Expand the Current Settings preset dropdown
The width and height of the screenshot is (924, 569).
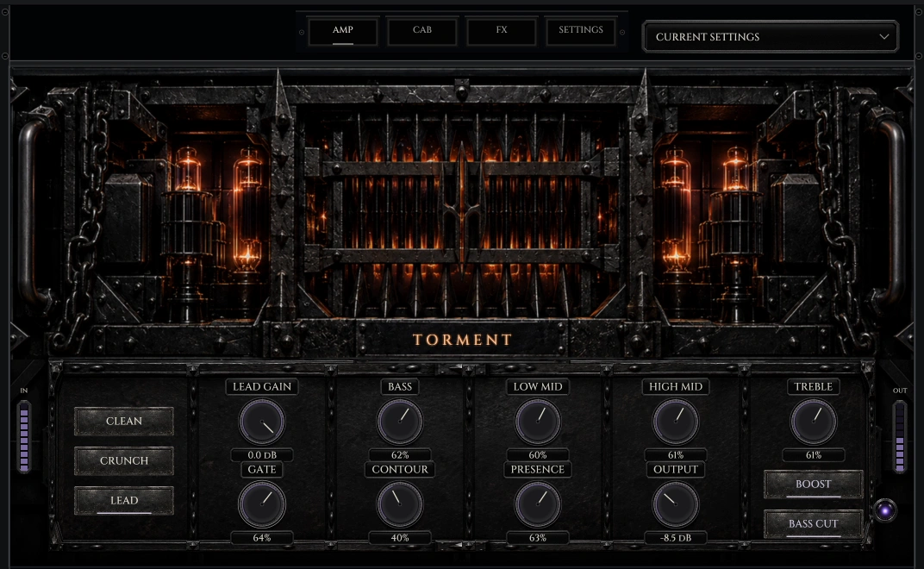coord(771,36)
